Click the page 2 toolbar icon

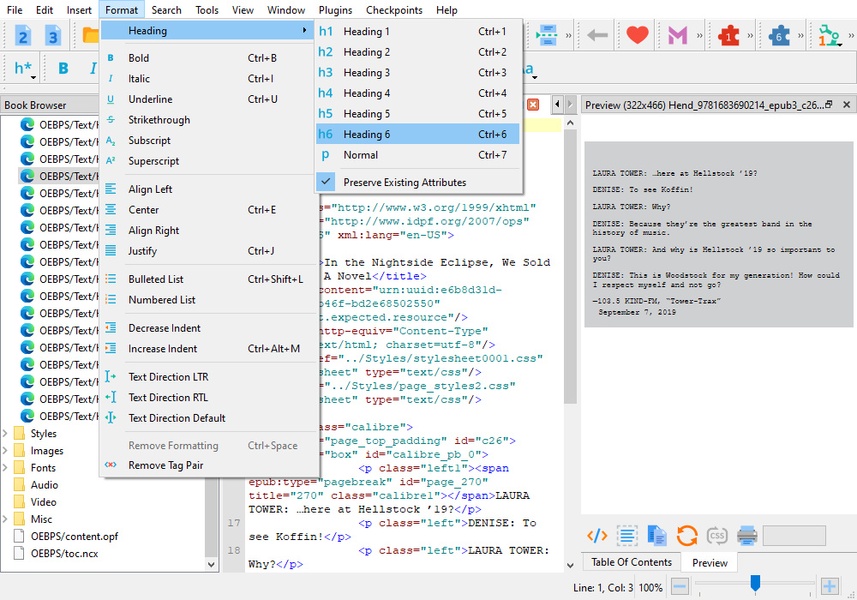[x=23, y=36]
